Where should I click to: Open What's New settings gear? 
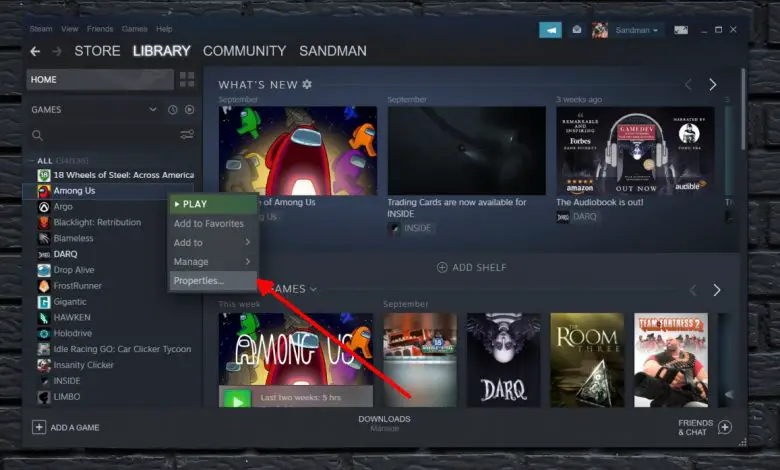click(307, 85)
